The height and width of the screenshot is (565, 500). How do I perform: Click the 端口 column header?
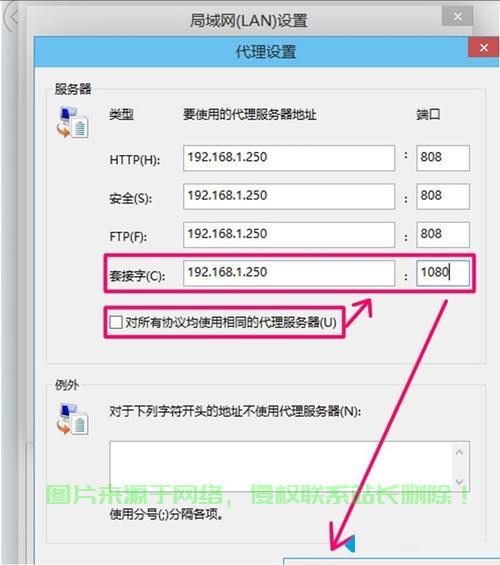tap(428, 114)
